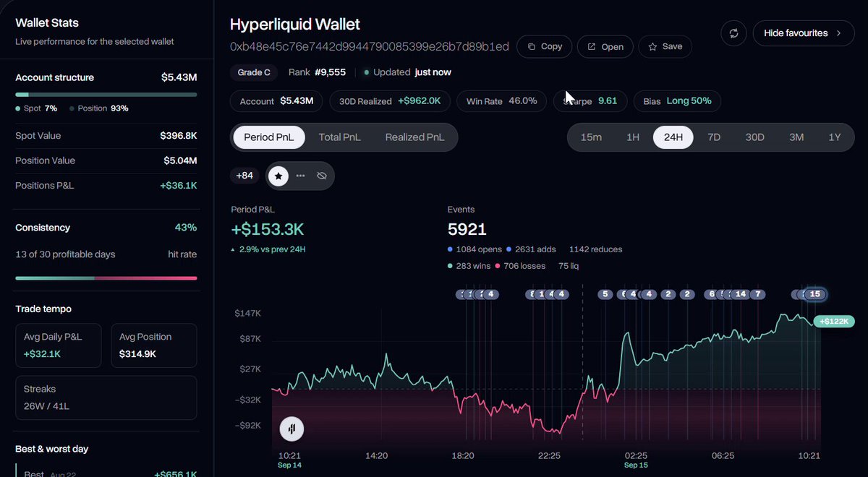
Task: Click the 1142 reduces legend
Action: coord(595,249)
